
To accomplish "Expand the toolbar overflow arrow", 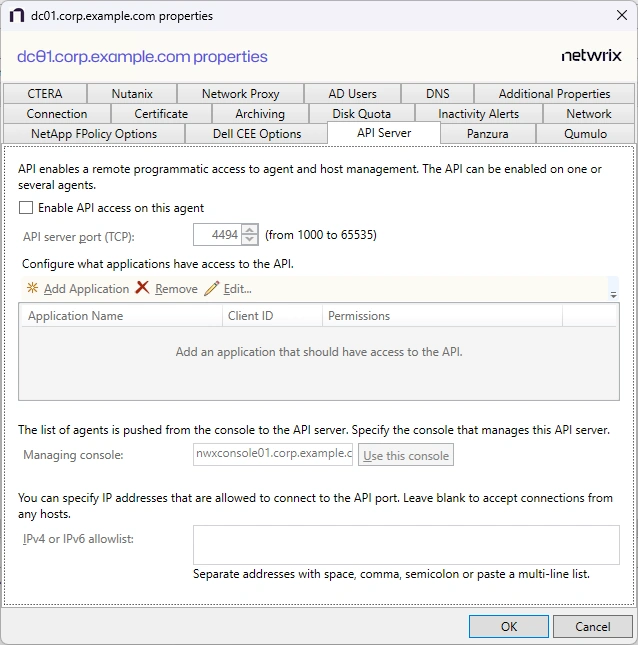I will point(613,292).
